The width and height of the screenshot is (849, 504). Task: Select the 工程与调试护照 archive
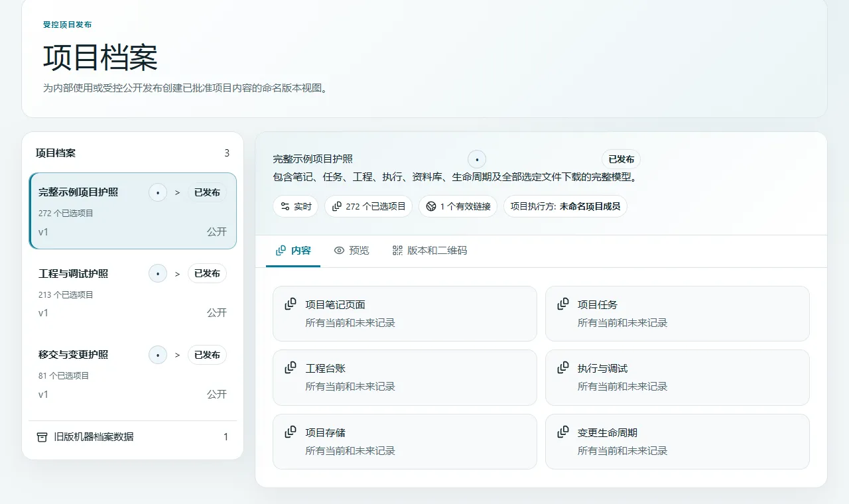tap(133, 292)
